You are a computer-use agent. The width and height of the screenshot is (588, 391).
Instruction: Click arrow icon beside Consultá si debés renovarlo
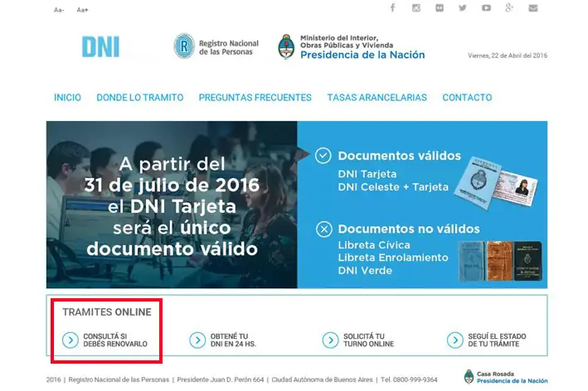pyautogui.click(x=70, y=340)
